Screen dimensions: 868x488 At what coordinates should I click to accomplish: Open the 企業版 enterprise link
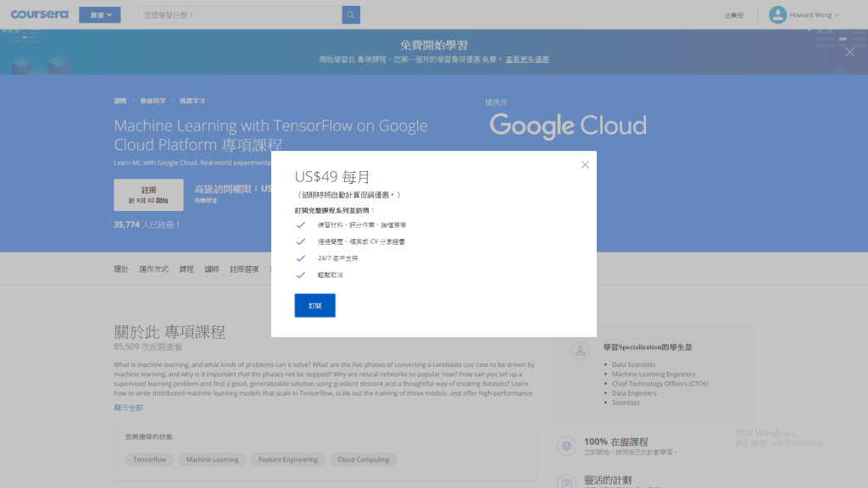coord(733,15)
